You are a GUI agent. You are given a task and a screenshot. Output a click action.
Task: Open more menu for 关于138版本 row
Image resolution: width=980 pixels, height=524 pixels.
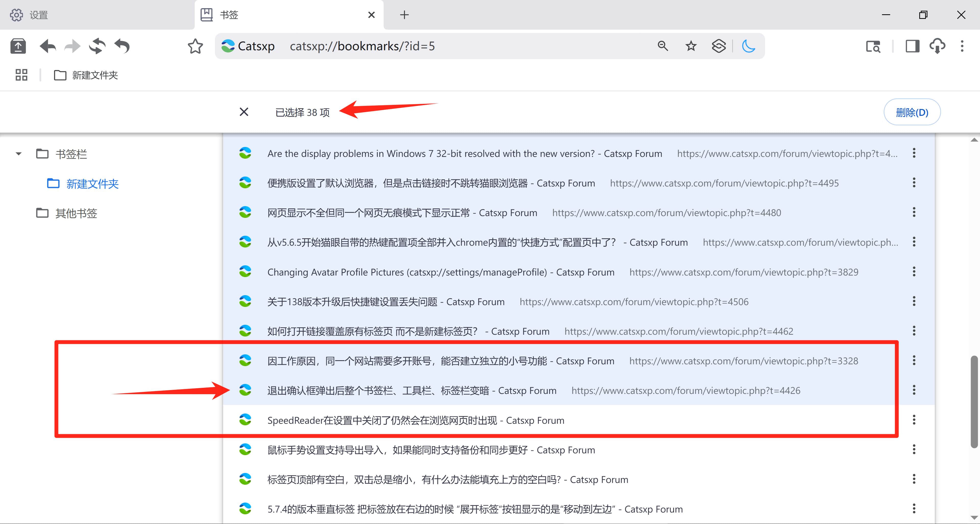click(914, 302)
